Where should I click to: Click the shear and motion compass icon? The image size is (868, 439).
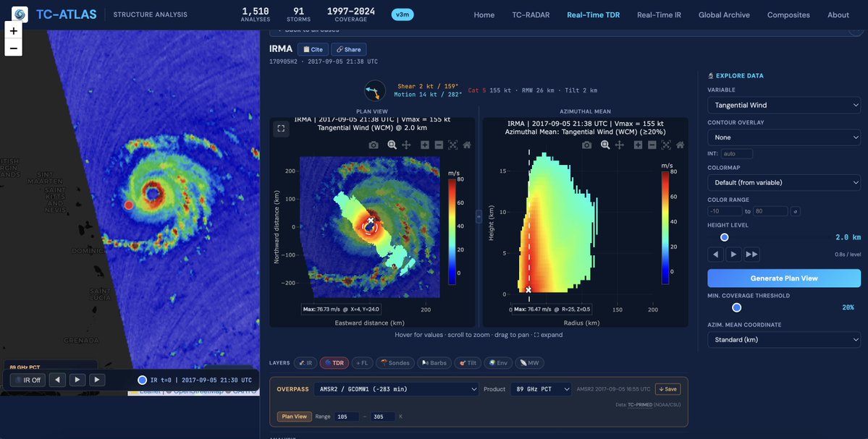[375, 90]
